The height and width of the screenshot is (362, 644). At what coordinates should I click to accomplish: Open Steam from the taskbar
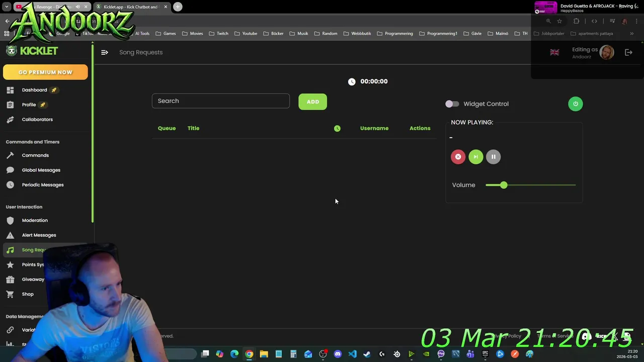click(367, 354)
